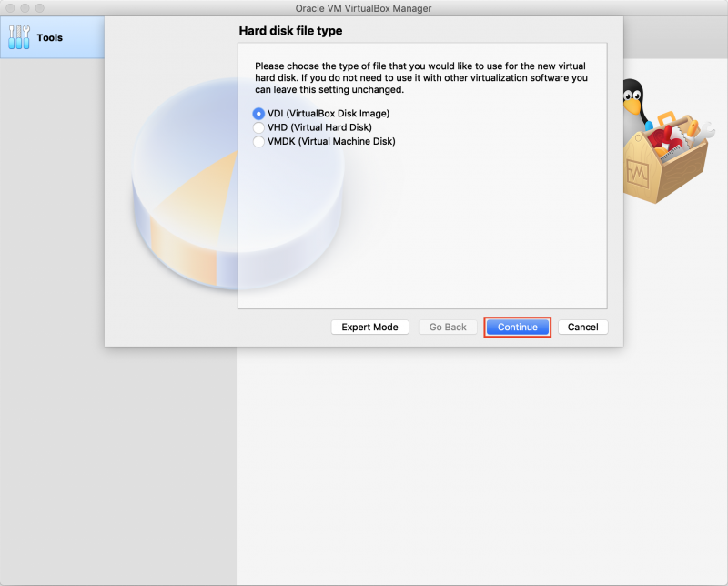Screen dimensions: 728x586
Task: Click the VMDK option label text
Action: 331,141
